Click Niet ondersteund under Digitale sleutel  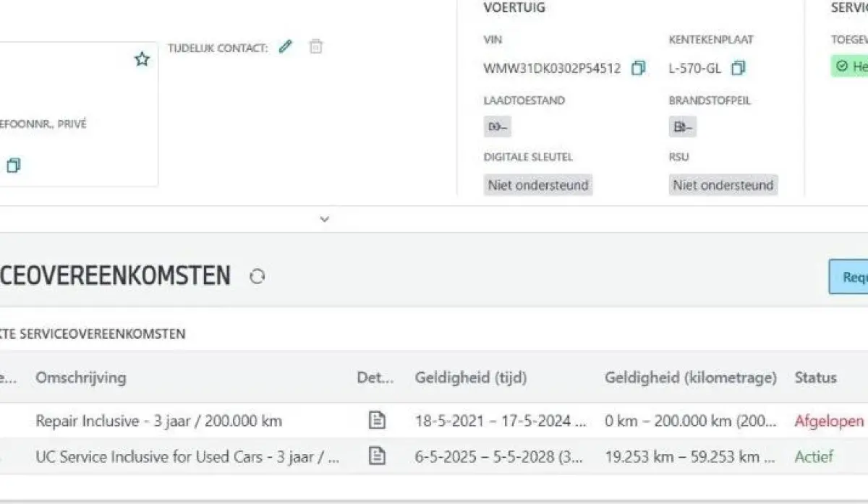(x=538, y=185)
